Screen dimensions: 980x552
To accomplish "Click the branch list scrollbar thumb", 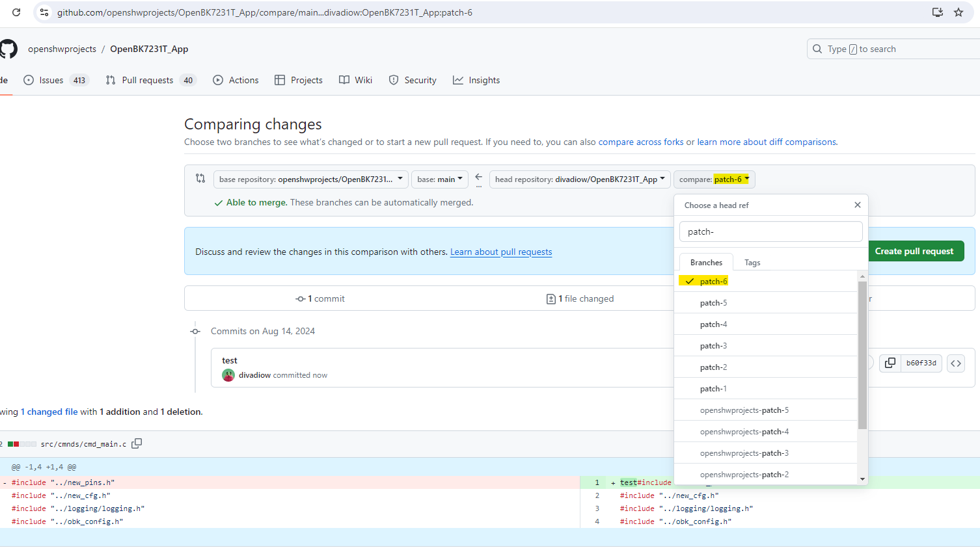I will (862, 355).
